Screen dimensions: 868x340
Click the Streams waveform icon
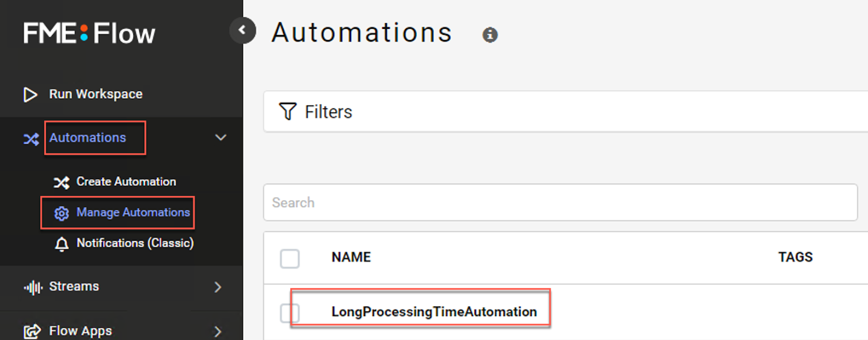click(33, 287)
